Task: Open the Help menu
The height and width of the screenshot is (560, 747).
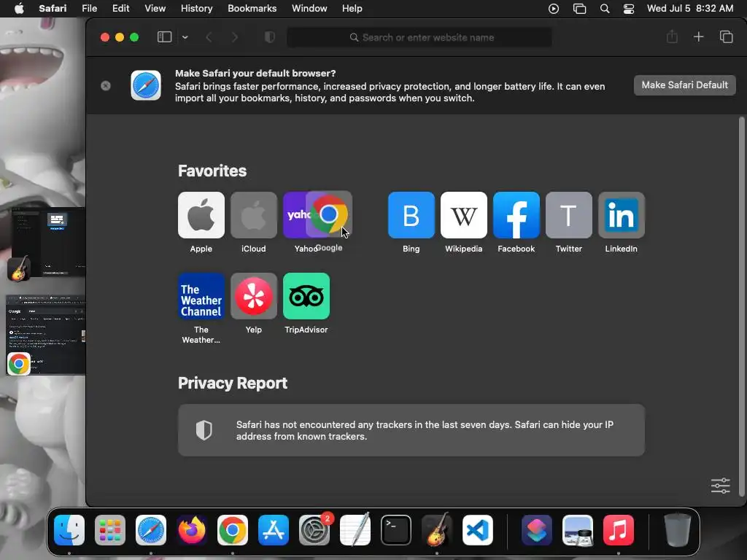Action: coord(352,9)
